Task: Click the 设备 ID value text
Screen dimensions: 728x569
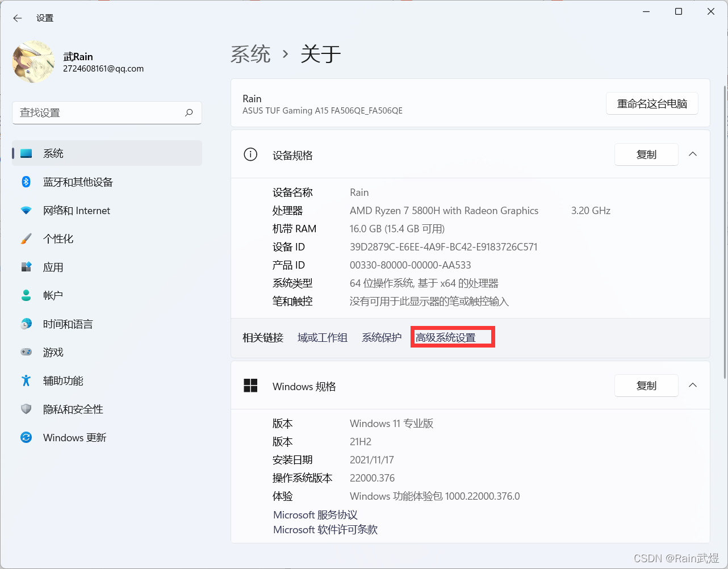Action: (x=444, y=246)
